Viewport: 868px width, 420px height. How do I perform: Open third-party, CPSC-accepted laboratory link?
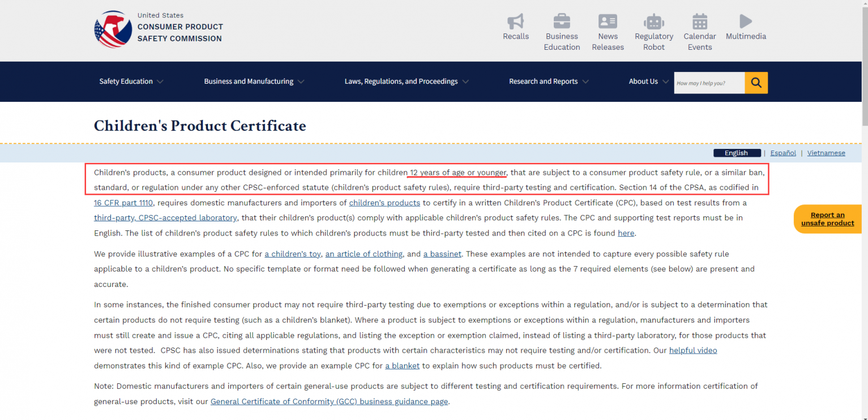[165, 217]
